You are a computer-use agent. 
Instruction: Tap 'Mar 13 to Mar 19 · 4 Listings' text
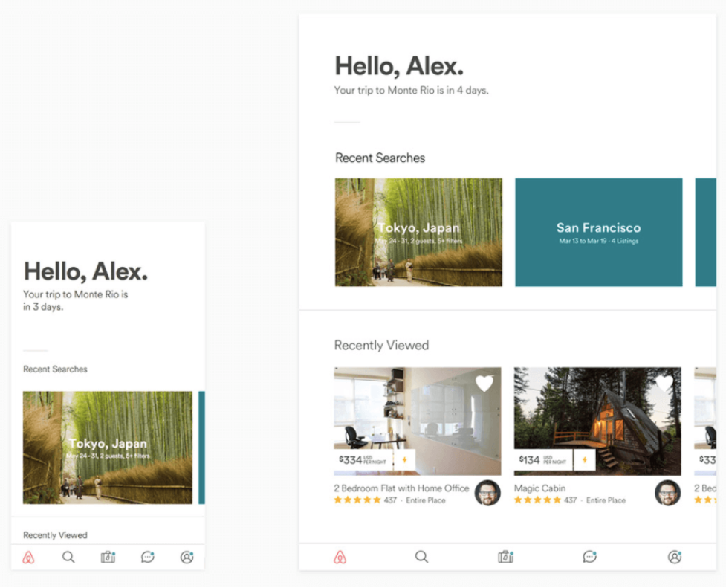point(599,241)
